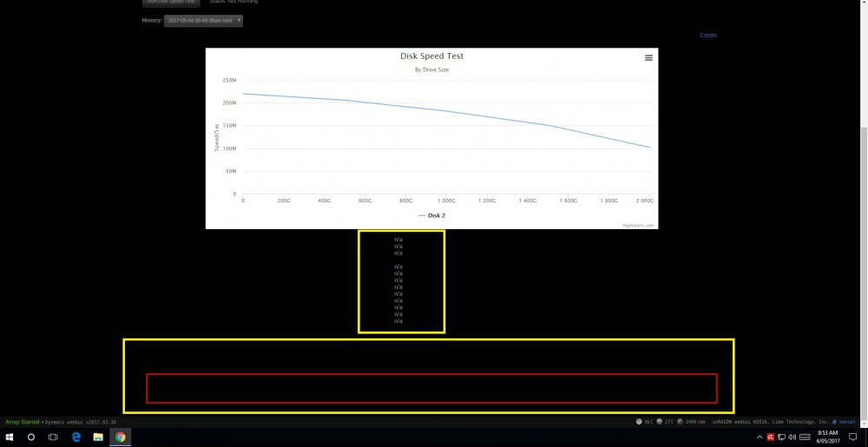This screenshot has width=868, height=447.
Task: Click the 27 C temperature icon
Action: coord(660,422)
